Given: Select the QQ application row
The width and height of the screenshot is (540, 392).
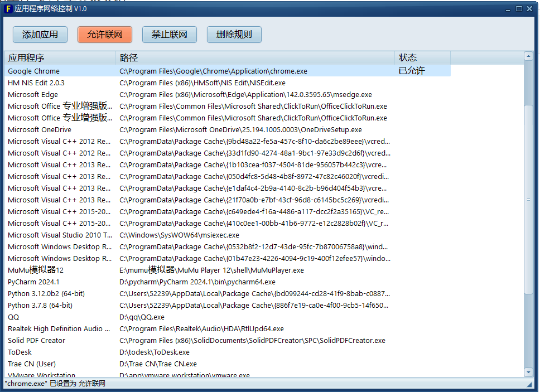Looking at the screenshot, I should click(x=13, y=317).
